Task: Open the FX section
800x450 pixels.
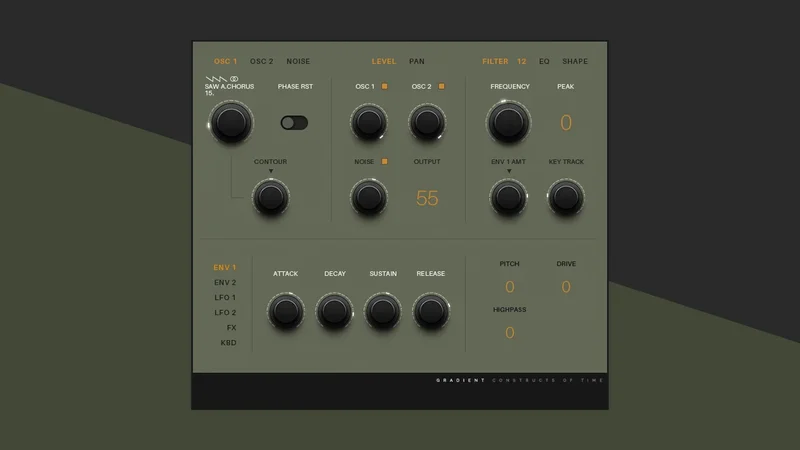Action: pyautogui.click(x=232, y=328)
